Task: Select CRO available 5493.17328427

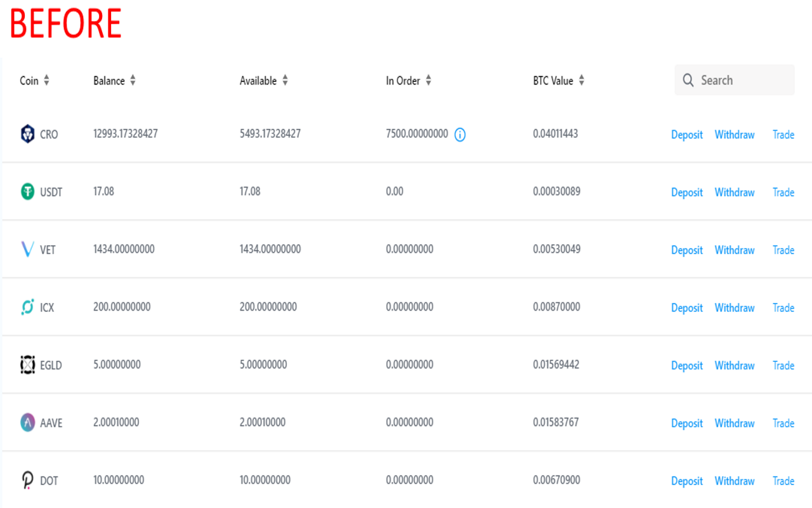Action: (x=270, y=134)
